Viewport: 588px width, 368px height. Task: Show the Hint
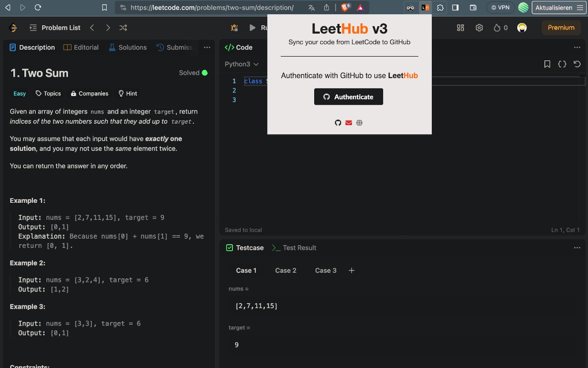(x=128, y=93)
